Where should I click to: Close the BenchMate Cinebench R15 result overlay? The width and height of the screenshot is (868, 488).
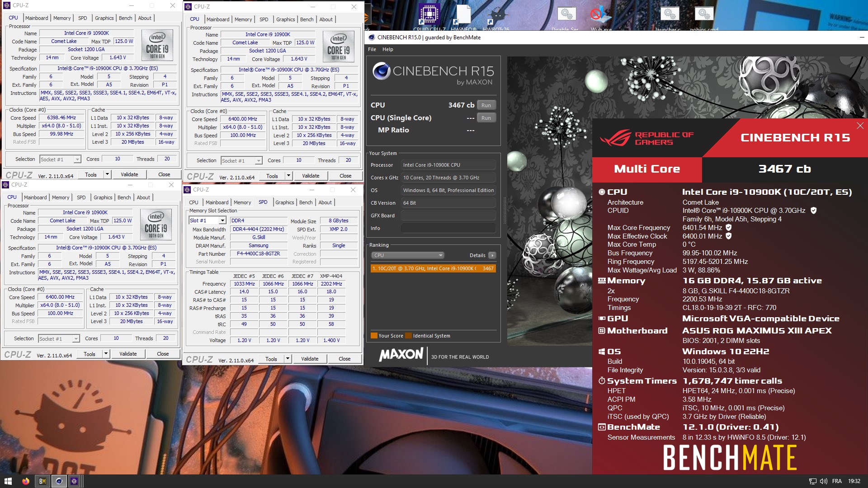click(860, 126)
